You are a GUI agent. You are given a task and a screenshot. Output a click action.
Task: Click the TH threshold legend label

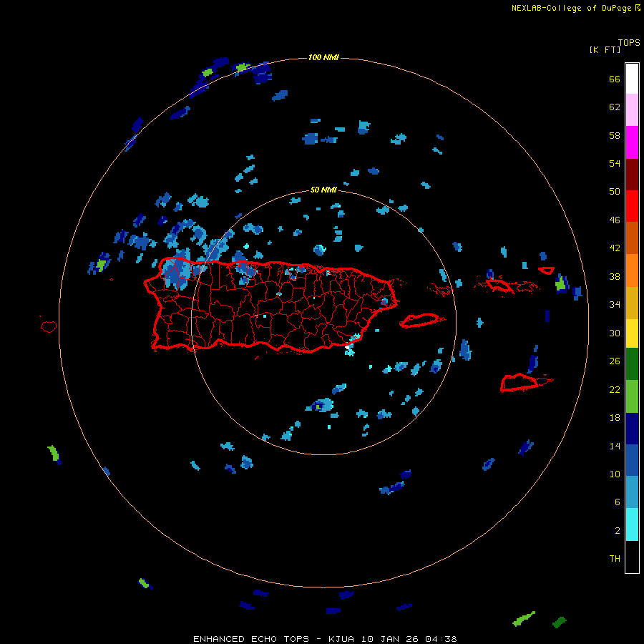tap(615, 559)
